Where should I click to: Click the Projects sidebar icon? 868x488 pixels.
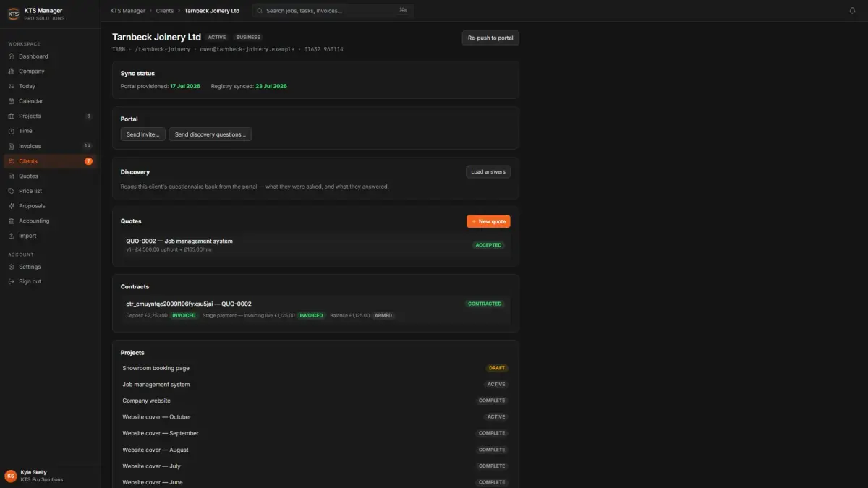pos(12,116)
